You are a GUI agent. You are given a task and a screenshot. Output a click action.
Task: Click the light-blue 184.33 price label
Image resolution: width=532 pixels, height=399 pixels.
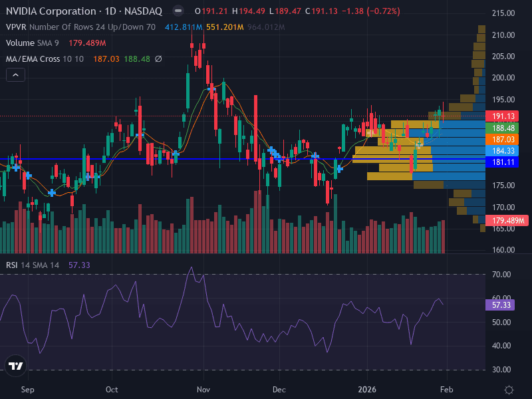pyautogui.click(x=503, y=151)
